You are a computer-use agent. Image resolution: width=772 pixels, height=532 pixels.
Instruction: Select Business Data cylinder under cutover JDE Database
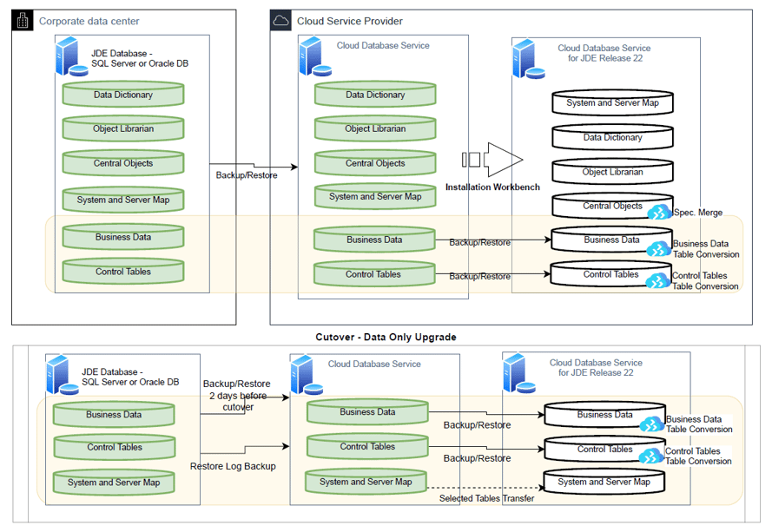(114, 414)
